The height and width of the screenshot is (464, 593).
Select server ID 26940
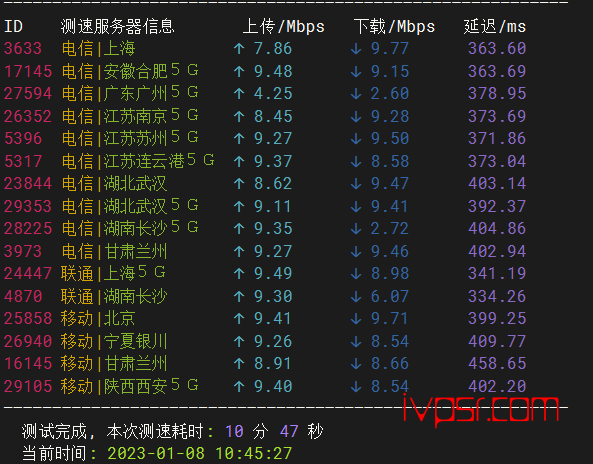pyautogui.click(x=28, y=341)
